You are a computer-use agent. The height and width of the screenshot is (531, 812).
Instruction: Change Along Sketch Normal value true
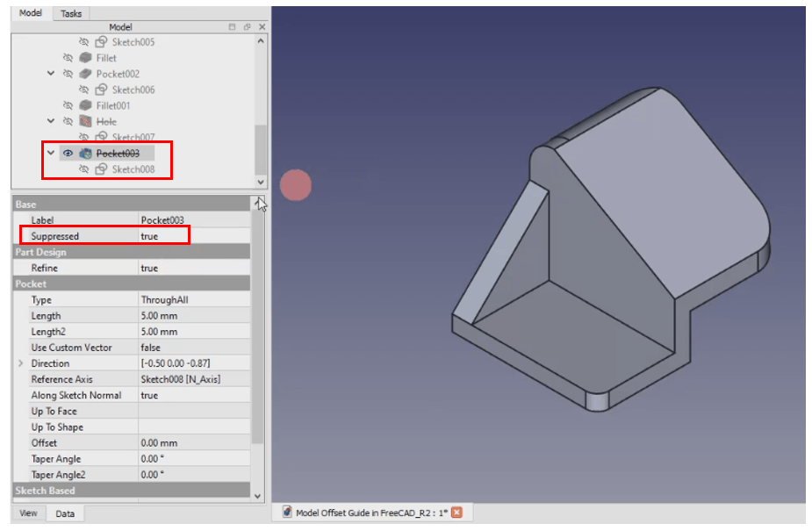click(x=194, y=396)
